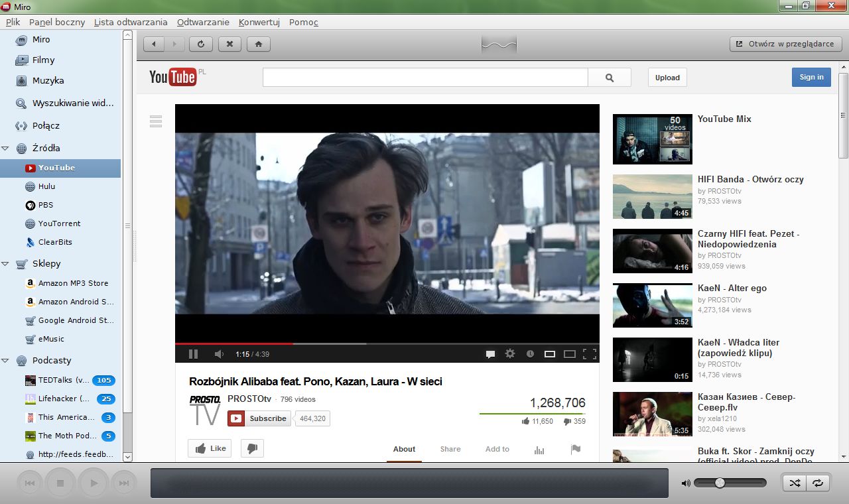Dislike the video with thumbs down

point(252,448)
